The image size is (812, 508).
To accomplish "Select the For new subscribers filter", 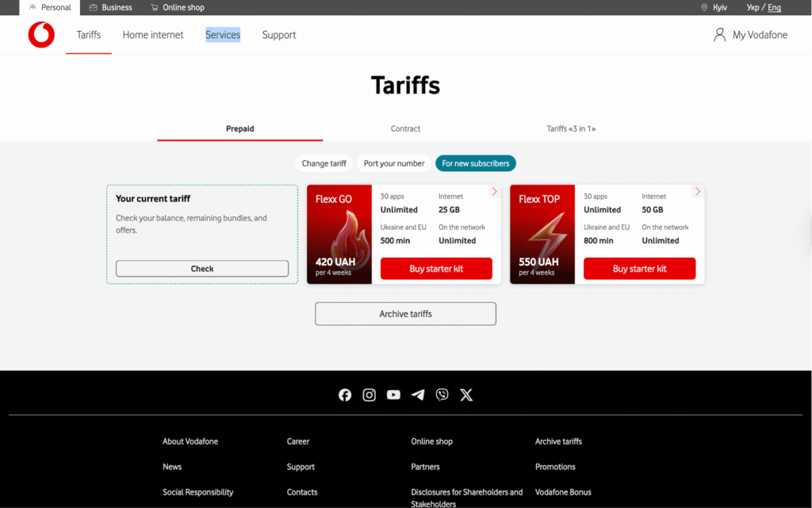I will 476,163.
